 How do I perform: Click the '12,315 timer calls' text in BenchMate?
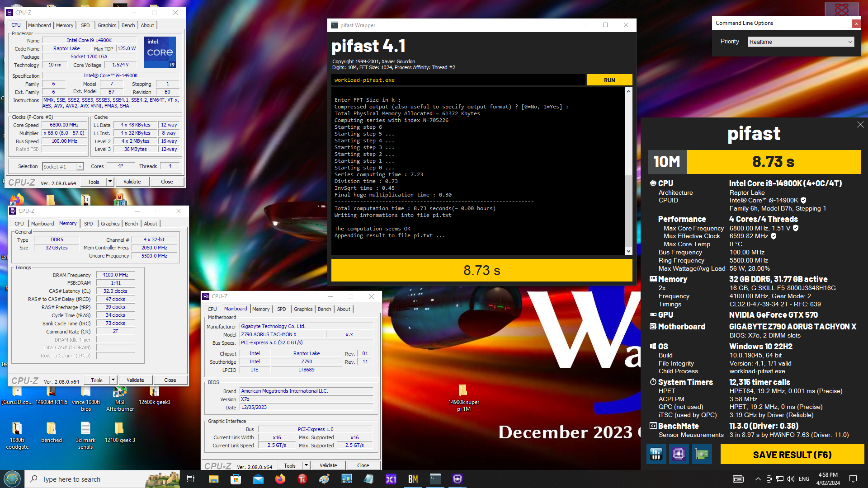coord(759,382)
